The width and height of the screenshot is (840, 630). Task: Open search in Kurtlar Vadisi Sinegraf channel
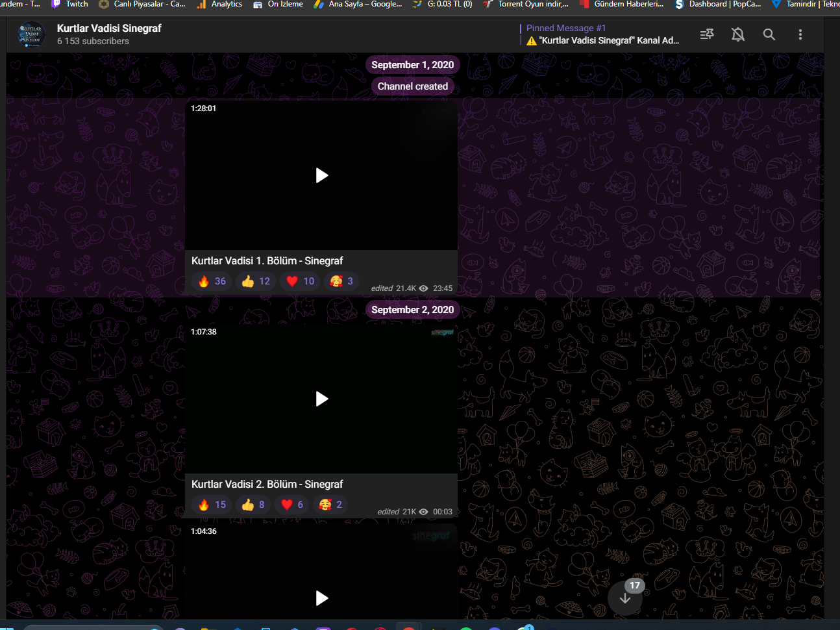(769, 34)
